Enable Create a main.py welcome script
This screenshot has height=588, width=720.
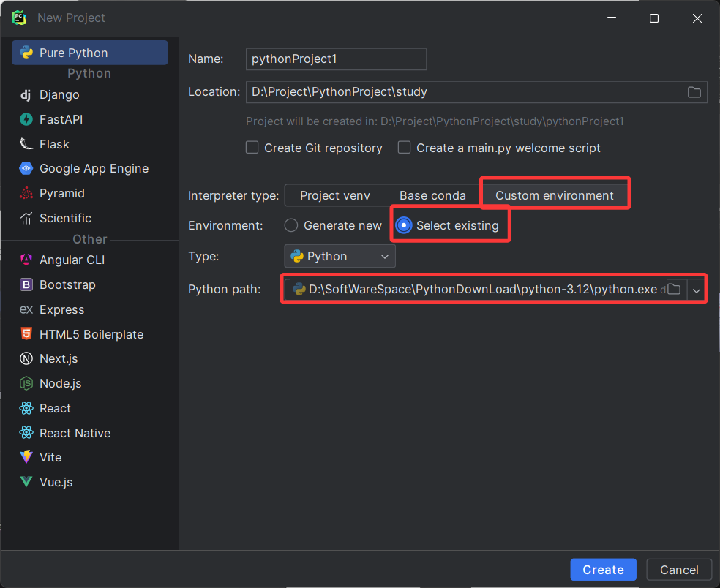(404, 148)
